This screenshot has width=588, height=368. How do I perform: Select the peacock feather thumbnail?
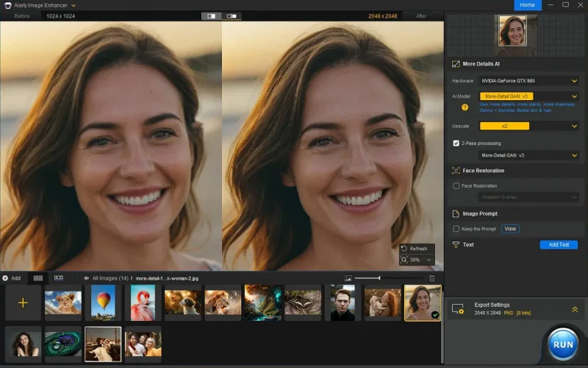[x=63, y=344]
